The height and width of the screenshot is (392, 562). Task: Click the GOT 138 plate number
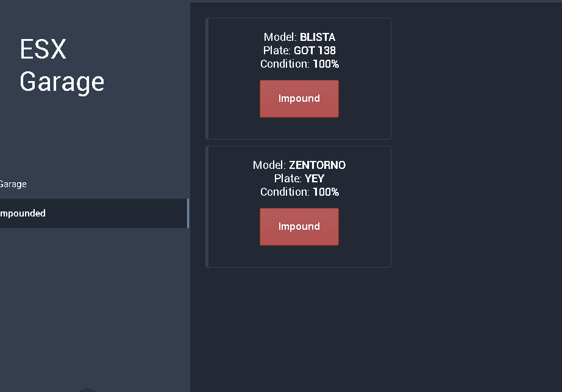click(315, 51)
